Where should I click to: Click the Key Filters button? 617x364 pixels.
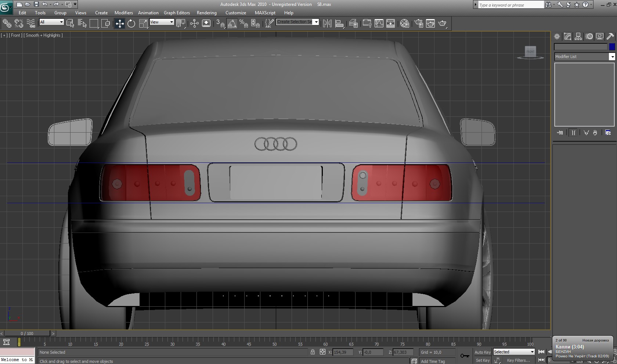coord(518,360)
